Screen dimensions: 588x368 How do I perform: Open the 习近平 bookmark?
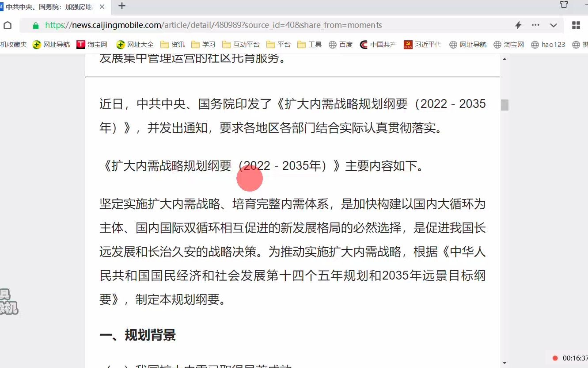pyautogui.click(x=422, y=44)
